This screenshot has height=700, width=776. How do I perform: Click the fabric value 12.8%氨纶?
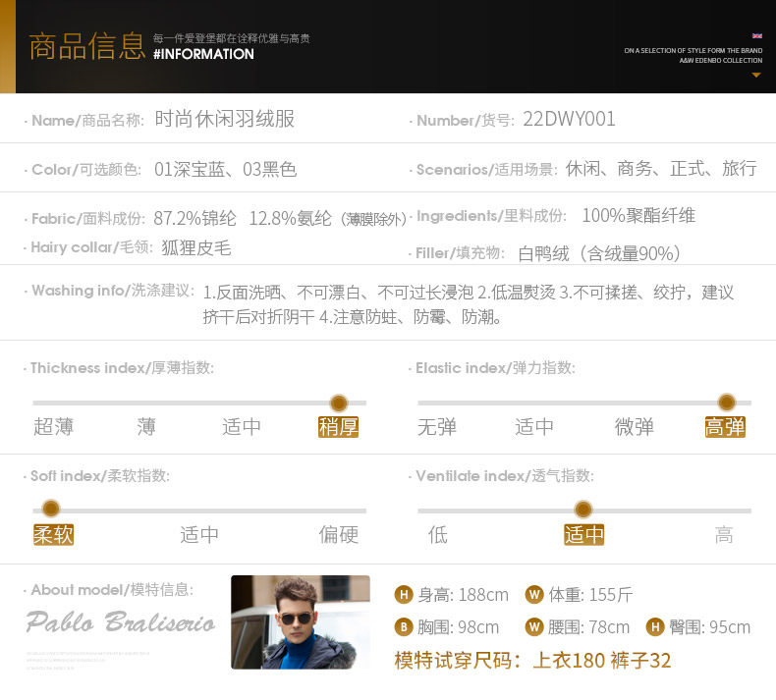(290, 218)
